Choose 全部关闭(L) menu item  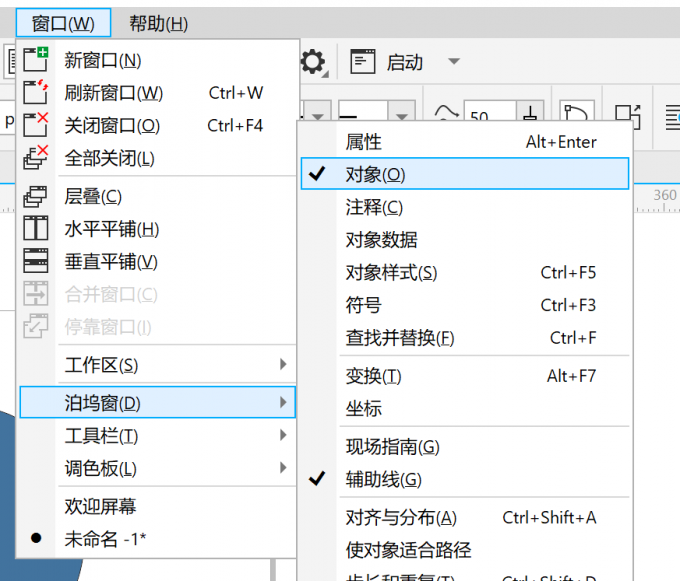158,158
